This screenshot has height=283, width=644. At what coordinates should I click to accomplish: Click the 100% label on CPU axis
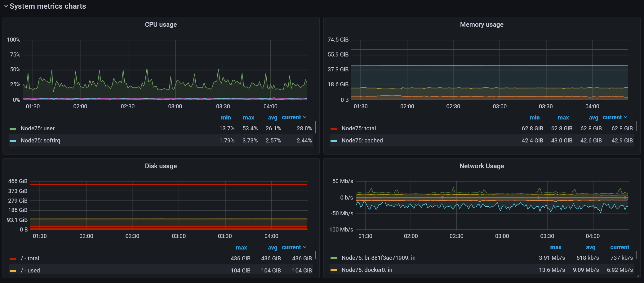pyautogui.click(x=14, y=40)
